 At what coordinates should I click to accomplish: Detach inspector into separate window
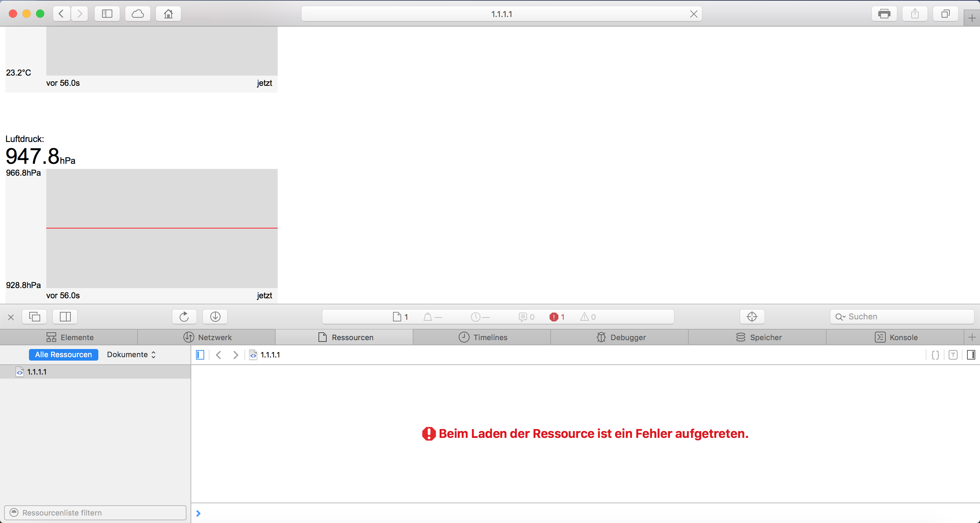tap(34, 317)
